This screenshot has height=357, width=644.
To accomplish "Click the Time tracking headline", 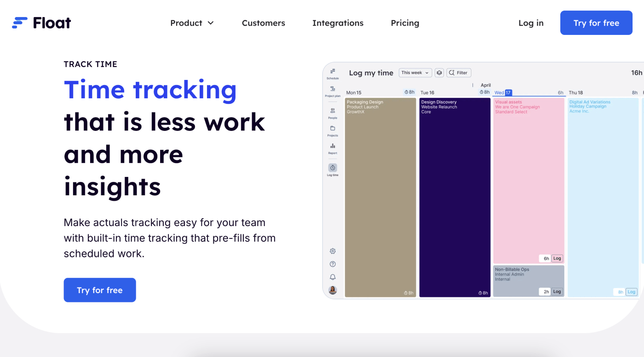I will [150, 90].
